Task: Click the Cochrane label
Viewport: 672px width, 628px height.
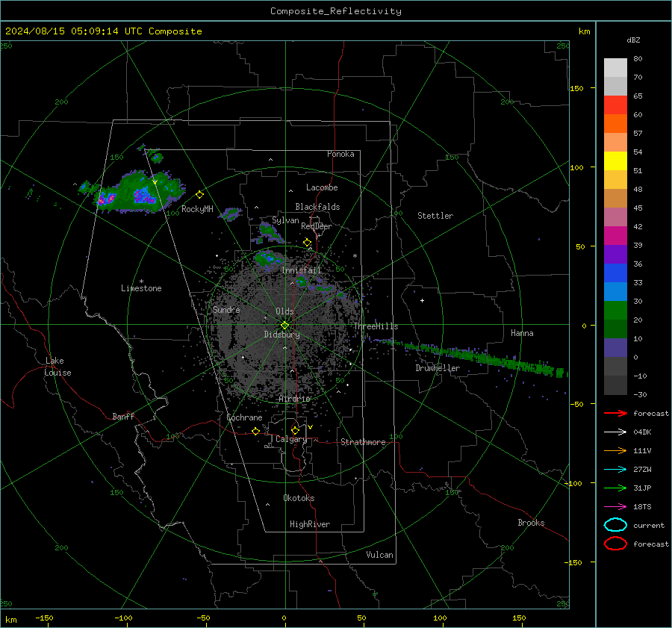Action: pos(244,417)
